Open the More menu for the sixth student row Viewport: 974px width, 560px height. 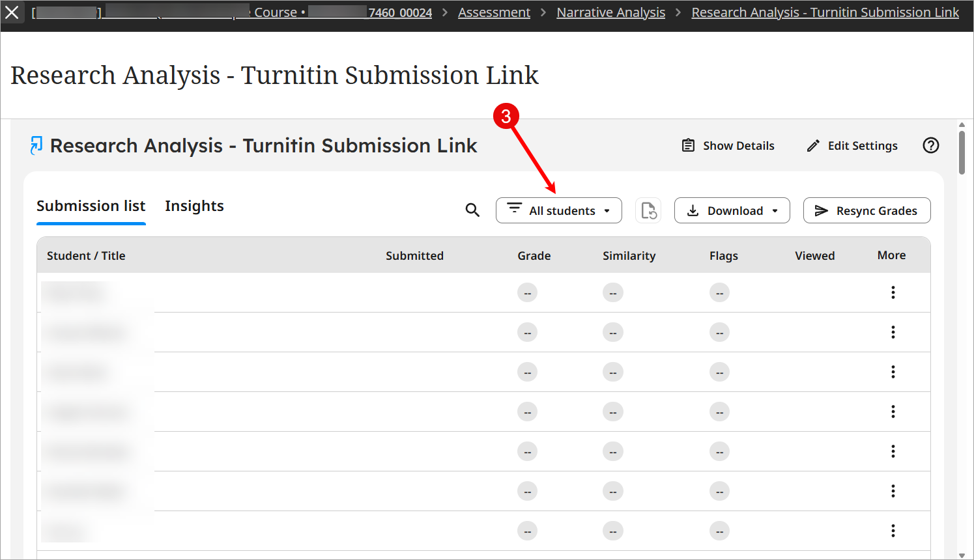[x=893, y=491]
